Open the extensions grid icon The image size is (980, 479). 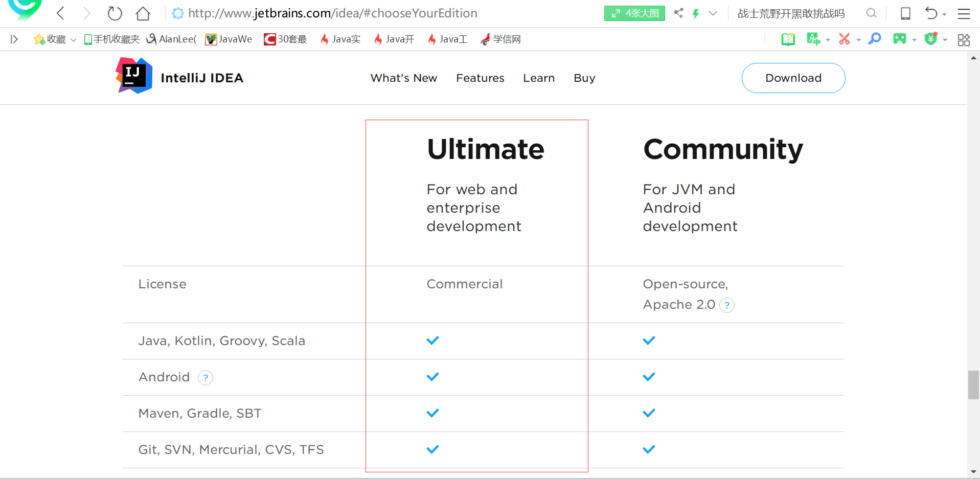point(964,40)
